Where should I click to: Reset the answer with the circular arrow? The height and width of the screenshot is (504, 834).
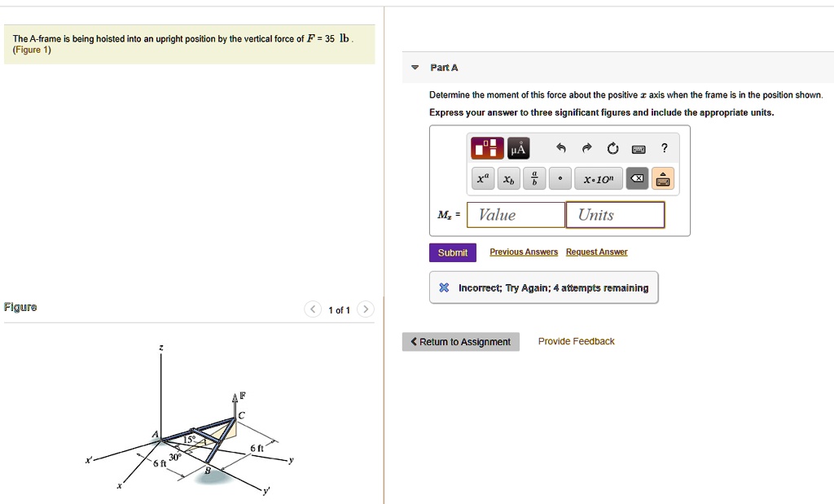[612, 148]
